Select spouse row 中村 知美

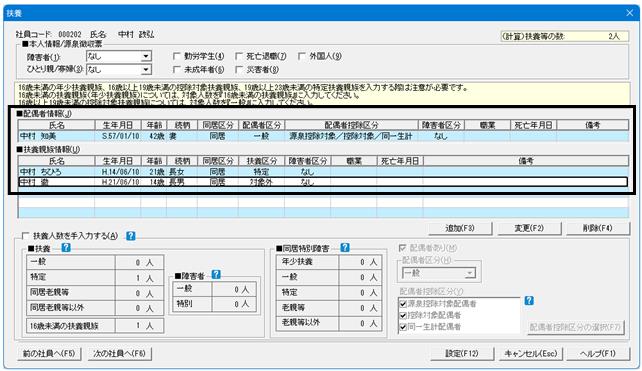(323, 136)
